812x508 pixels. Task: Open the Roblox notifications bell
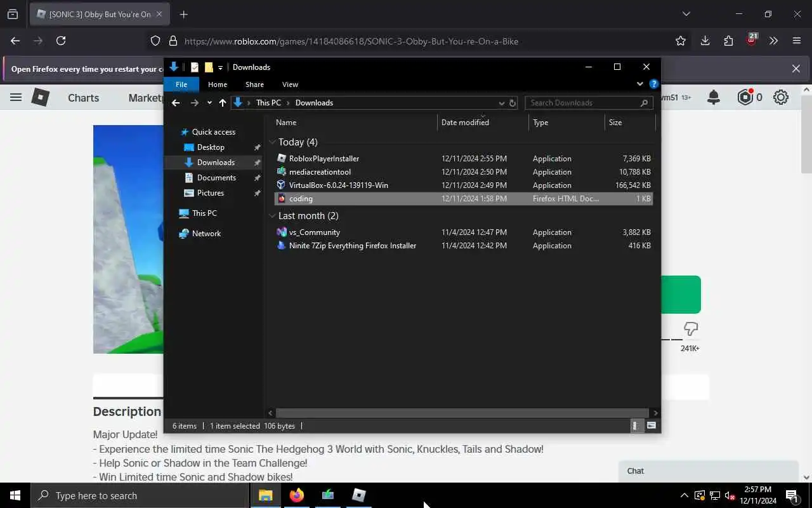pos(714,97)
